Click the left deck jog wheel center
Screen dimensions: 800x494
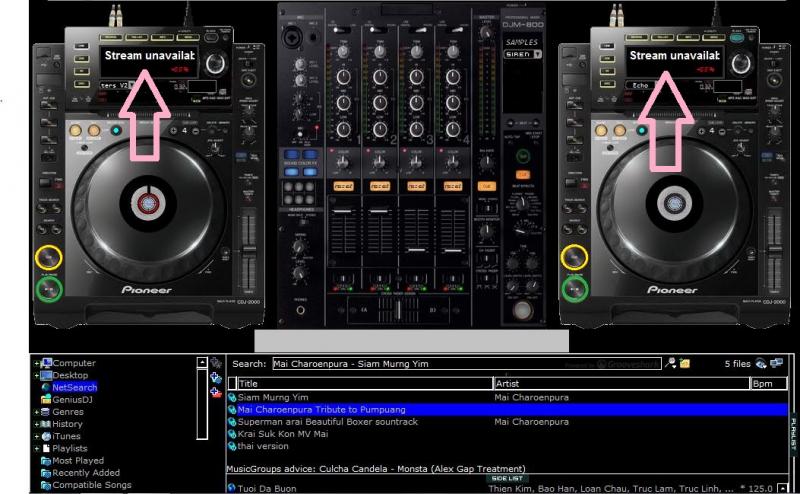(149, 204)
